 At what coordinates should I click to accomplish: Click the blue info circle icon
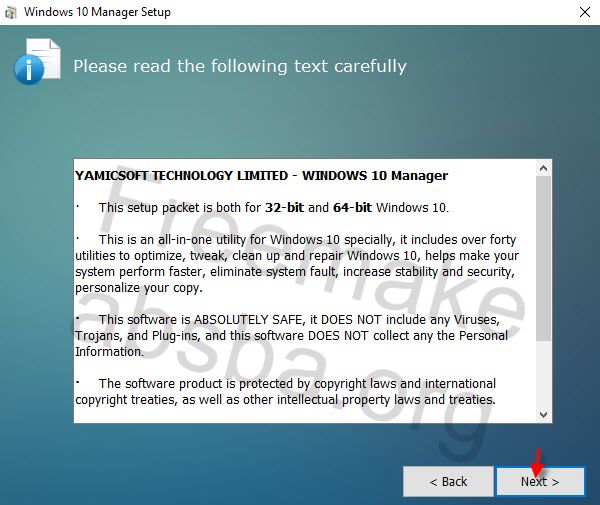coord(28,70)
